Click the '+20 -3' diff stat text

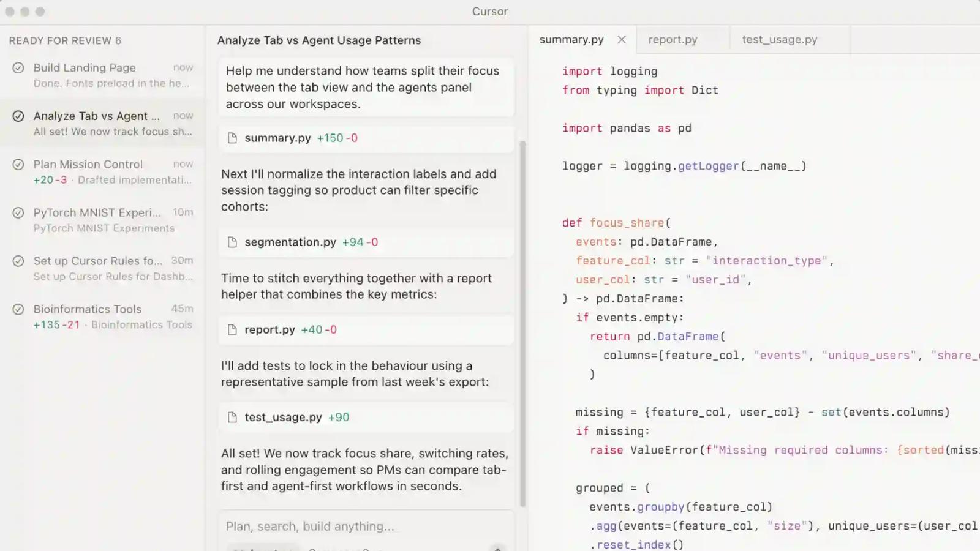point(50,180)
